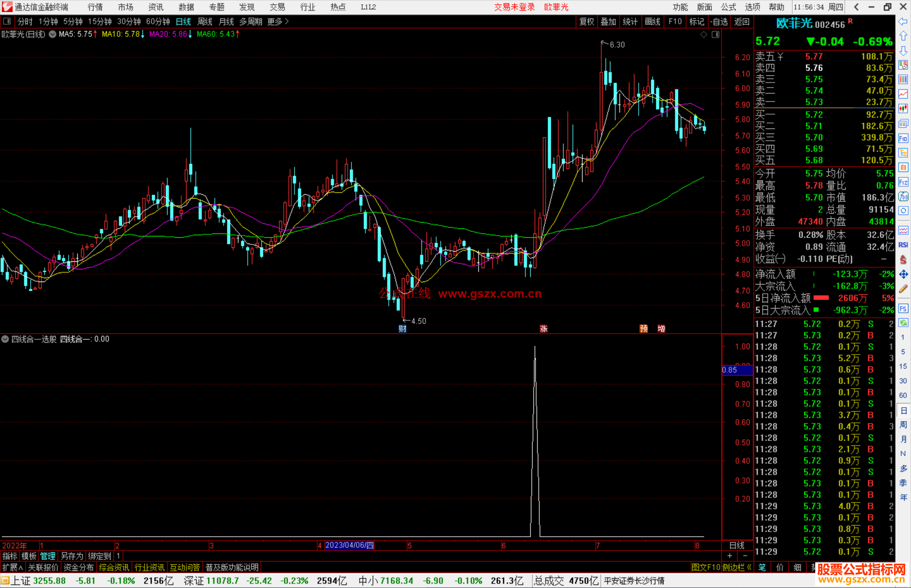Image resolution: width=911 pixels, height=588 pixels.
Task: Toggle the side panel icon left of 分时
Action: [7, 21]
